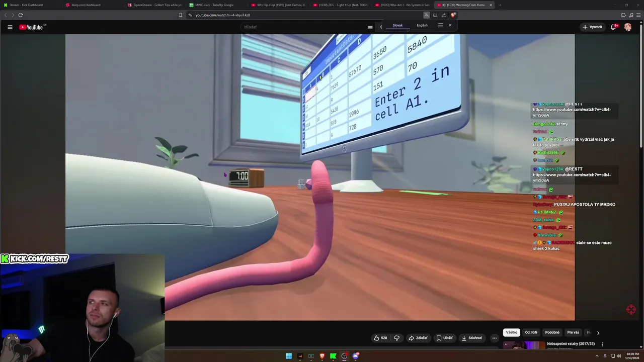Open Discord from taskbar
This screenshot has width=644, height=362.
point(356,356)
